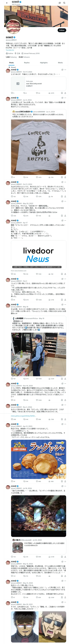Open more options on Jun 5, 2024 post
The image size is (72, 644).
click(65, 98)
